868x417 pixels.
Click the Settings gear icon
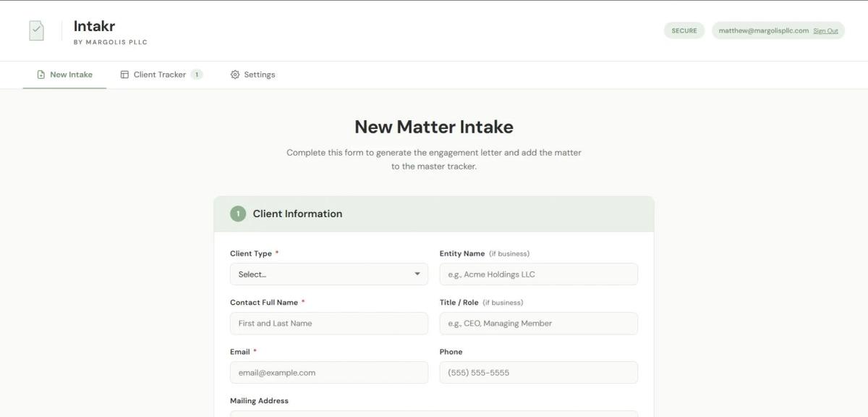pos(235,75)
